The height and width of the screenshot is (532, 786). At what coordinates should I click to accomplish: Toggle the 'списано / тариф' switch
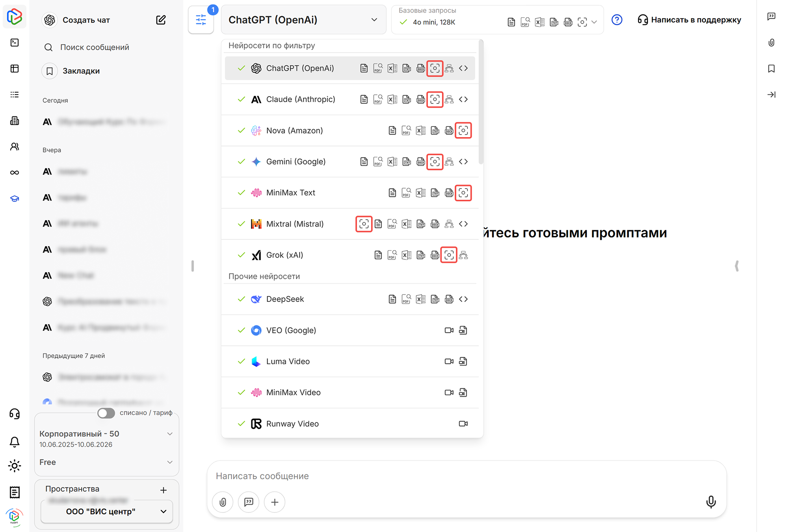[106, 413]
